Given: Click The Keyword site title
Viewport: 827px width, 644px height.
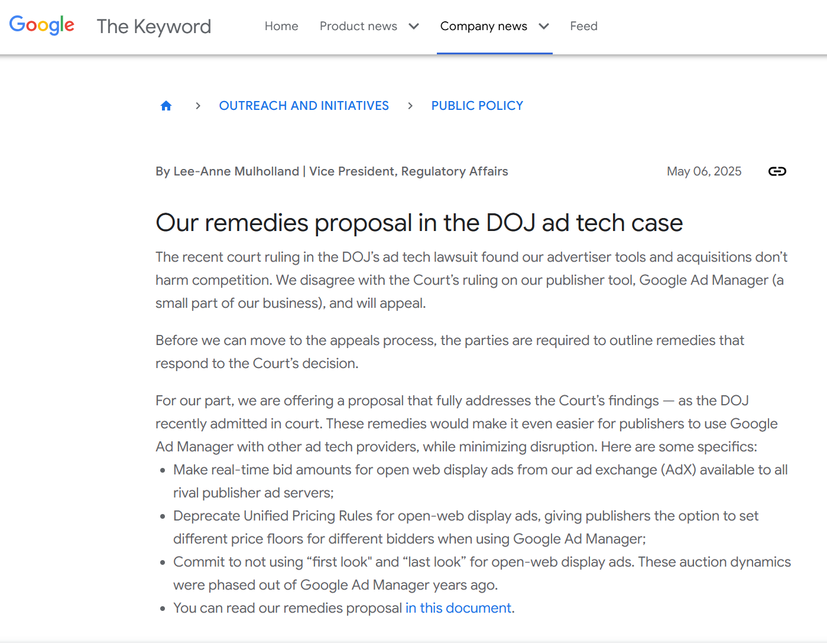Looking at the screenshot, I should tap(154, 27).
